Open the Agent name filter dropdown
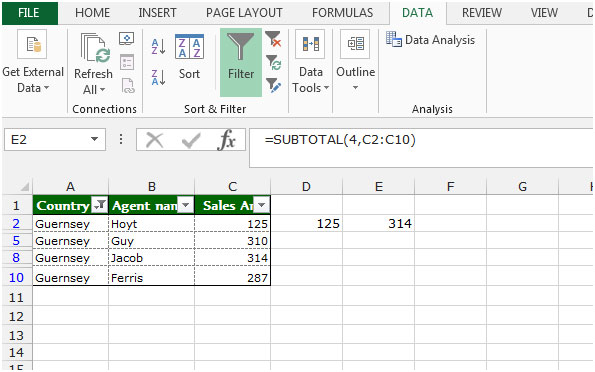The image size is (595, 372). [x=186, y=205]
